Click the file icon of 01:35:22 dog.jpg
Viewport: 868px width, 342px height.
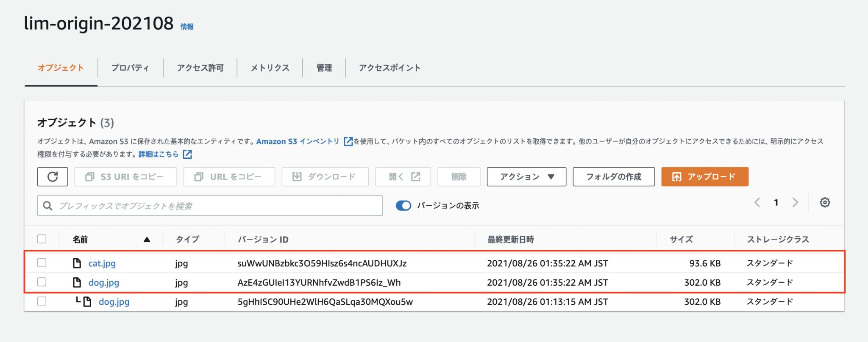pos(77,282)
